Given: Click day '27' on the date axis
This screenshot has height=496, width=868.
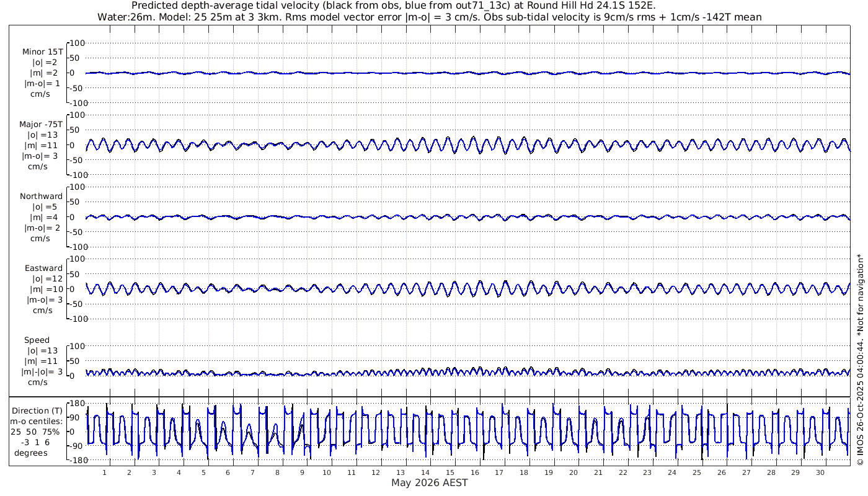Looking at the screenshot, I should pos(746,472).
